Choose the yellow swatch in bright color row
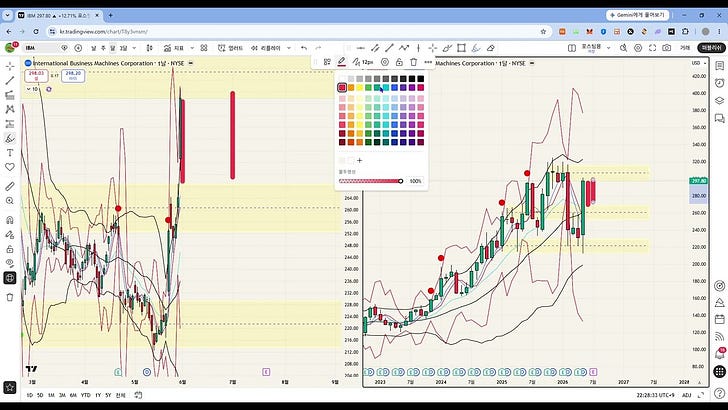 [x=359, y=87]
